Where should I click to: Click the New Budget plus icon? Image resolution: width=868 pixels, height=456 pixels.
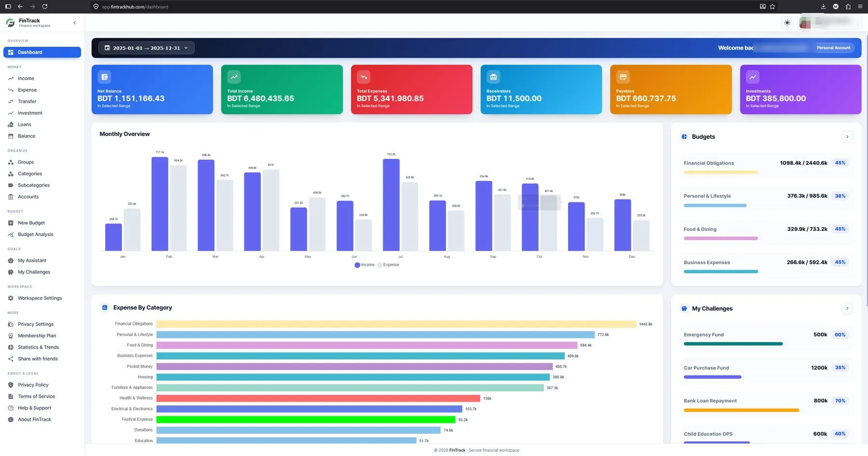click(x=11, y=223)
